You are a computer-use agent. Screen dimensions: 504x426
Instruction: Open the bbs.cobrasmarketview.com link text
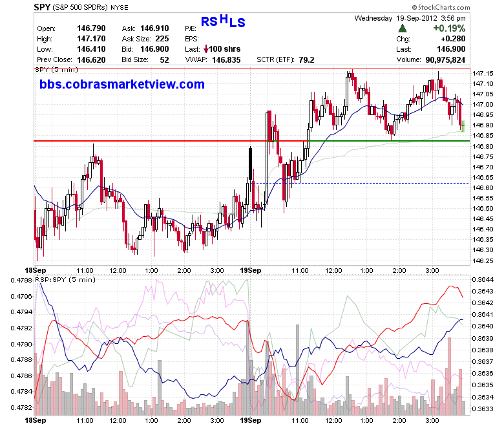click(122, 84)
